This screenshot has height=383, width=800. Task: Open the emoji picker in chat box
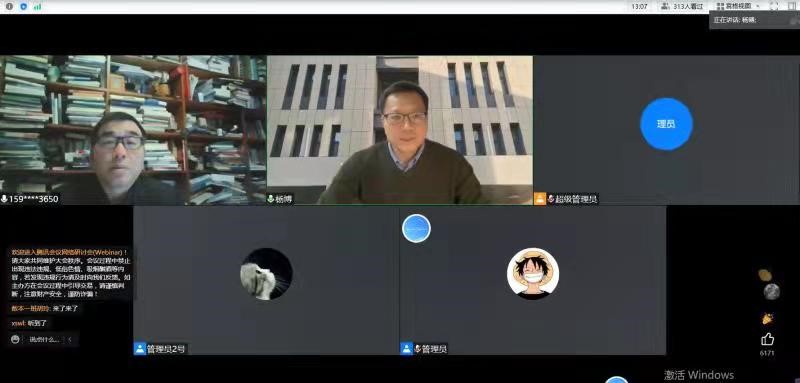[x=15, y=339]
